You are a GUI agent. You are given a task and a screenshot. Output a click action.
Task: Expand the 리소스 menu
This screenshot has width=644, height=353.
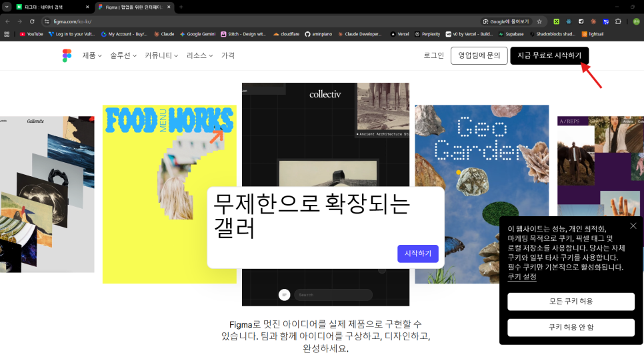pos(199,55)
